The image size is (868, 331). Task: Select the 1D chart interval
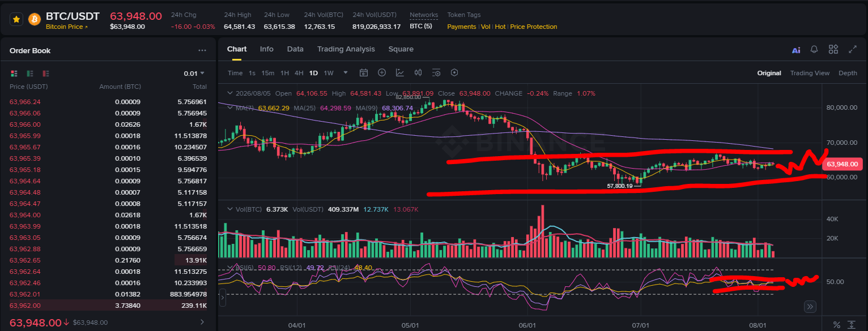[x=313, y=73]
